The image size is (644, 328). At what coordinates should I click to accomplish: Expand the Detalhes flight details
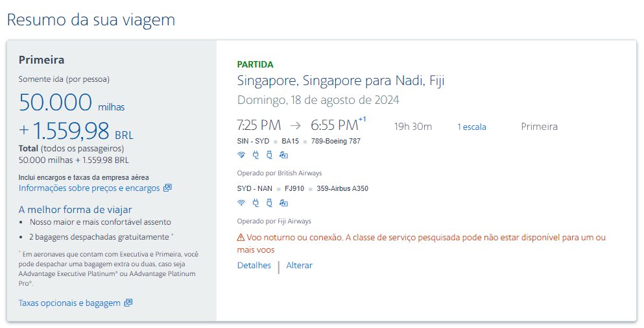point(254,265)
